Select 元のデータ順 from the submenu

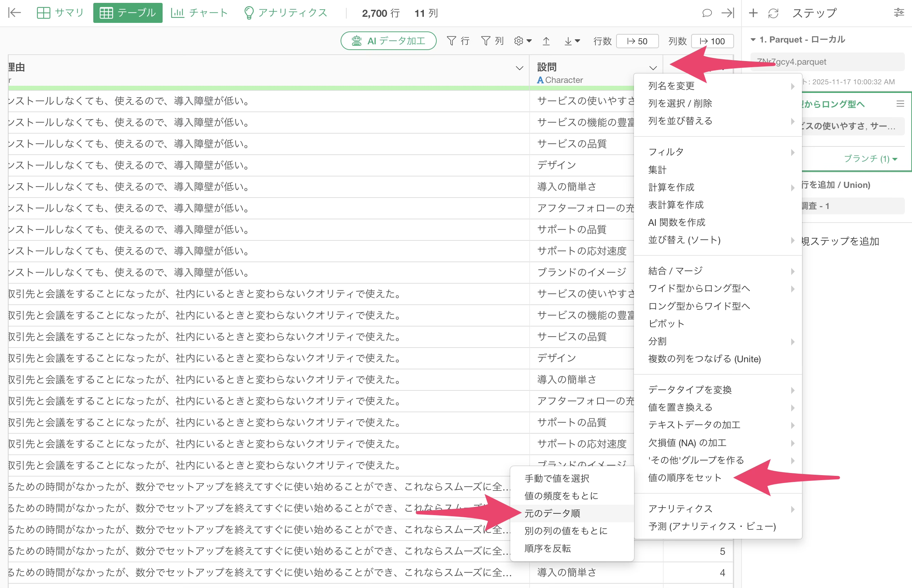pyautogui.click(x=552, y=513)
